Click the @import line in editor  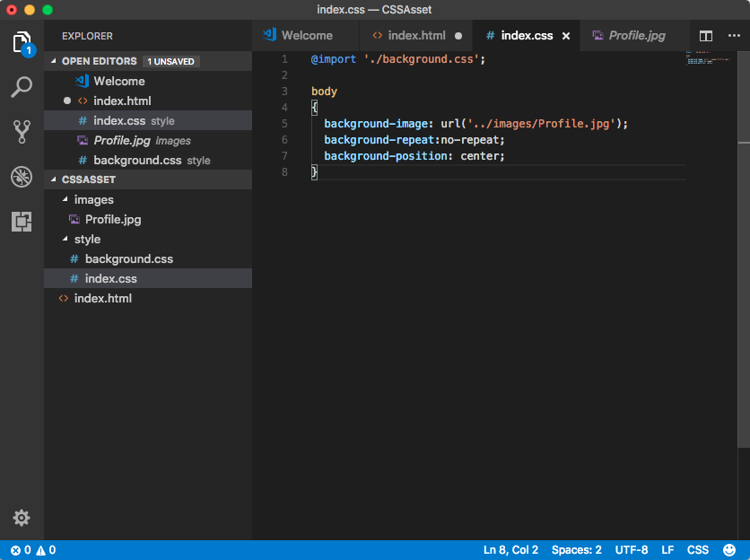click(x=398, y=59)
